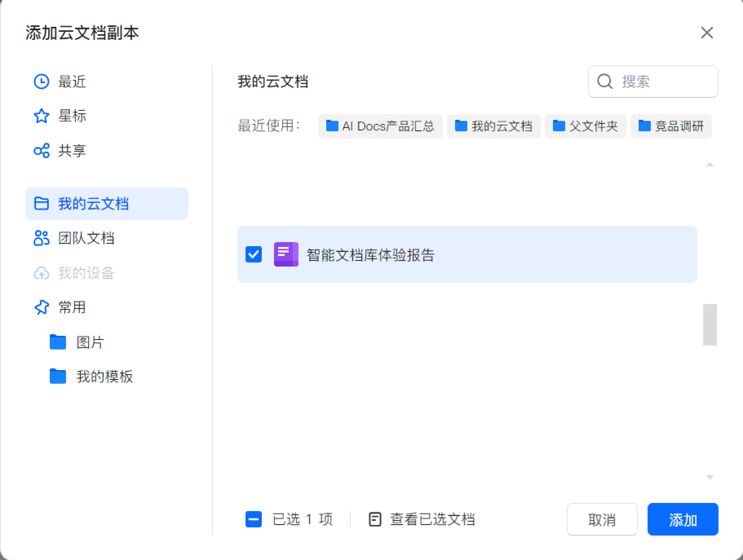Click the document icon beside 查看已选文档
Image resolution: width=743 pixels, height=560 pixels.
(375, 519)
